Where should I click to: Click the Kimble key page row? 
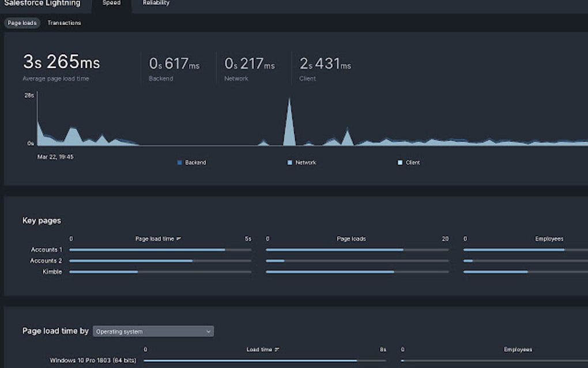point(52,272)
